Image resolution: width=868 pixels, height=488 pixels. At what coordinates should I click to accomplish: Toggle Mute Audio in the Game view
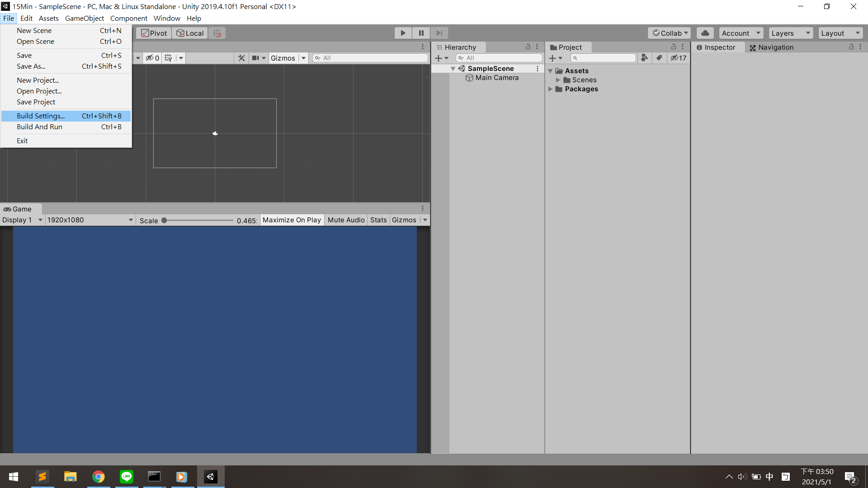346,220
